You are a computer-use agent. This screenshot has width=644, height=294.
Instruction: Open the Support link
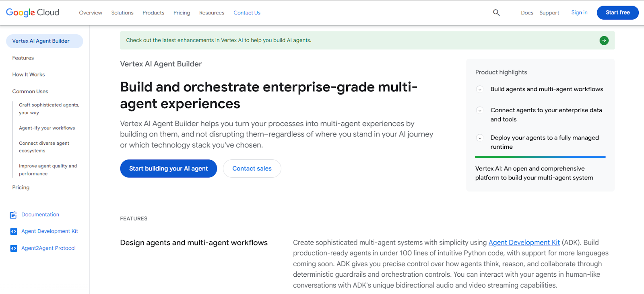[549, 13]
